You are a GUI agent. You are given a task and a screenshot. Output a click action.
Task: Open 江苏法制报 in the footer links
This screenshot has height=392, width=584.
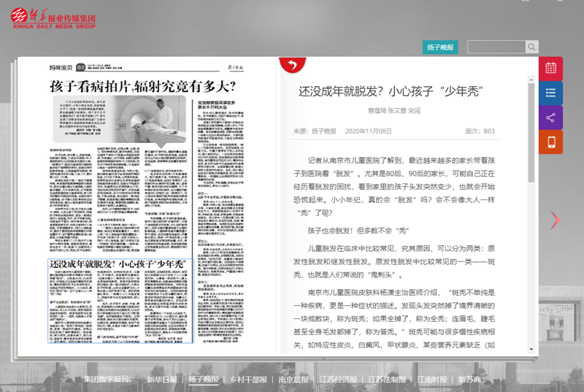[387, 380]
